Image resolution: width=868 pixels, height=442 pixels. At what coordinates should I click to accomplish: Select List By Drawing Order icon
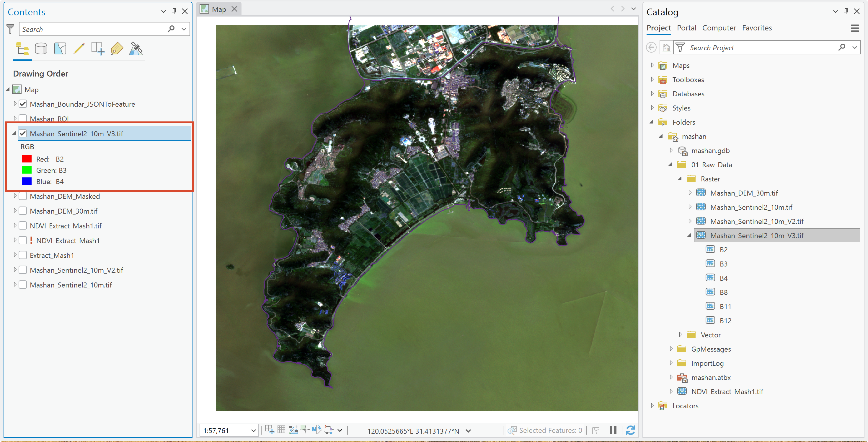(x=22, y=49)
